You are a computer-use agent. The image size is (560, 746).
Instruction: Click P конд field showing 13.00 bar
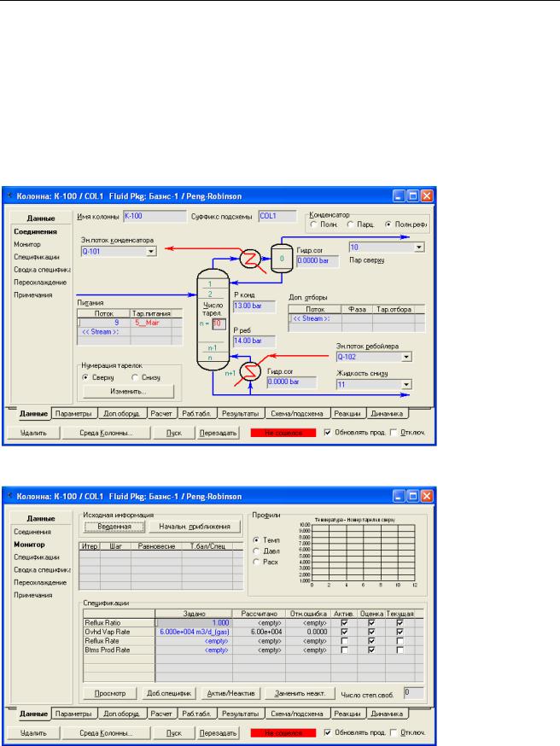pyautogui.click(x=254, y=306)
